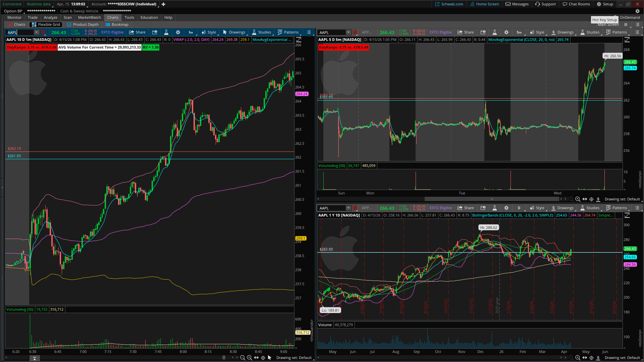Open the 5m timeframe dropdown
Image resolution: width=644 pixels, height=362 pixels.
519,33
